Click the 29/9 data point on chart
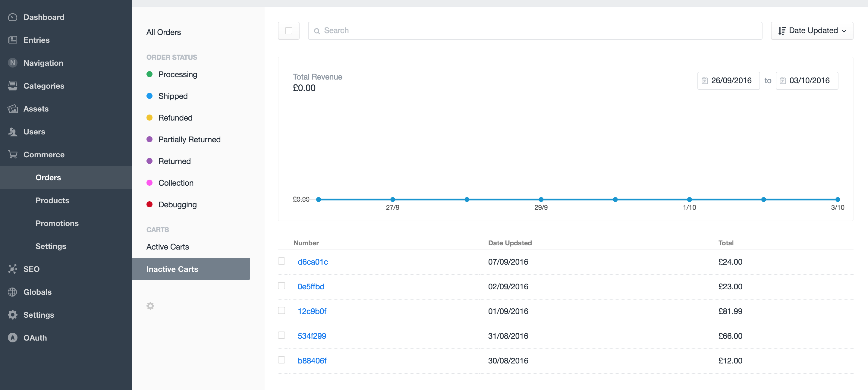868x390 pixels. pos(541,200)
